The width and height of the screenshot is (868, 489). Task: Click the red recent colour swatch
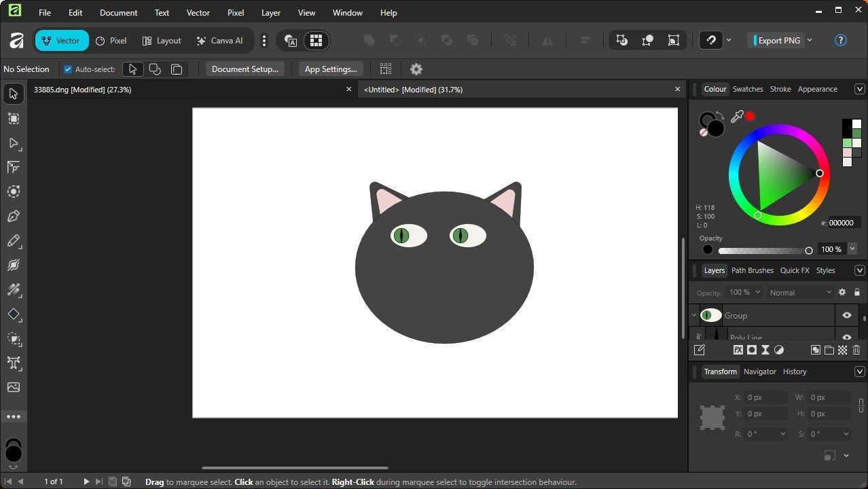[750, 116]
